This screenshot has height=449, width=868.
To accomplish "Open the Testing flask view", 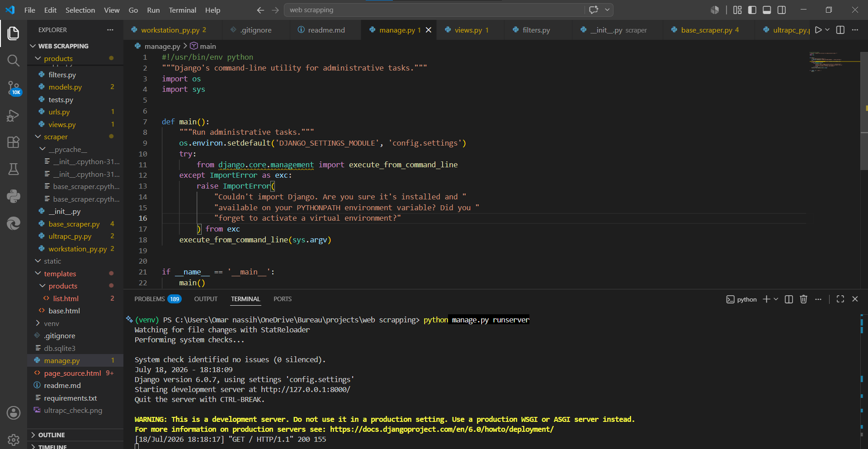I will (x=14, y=169).
